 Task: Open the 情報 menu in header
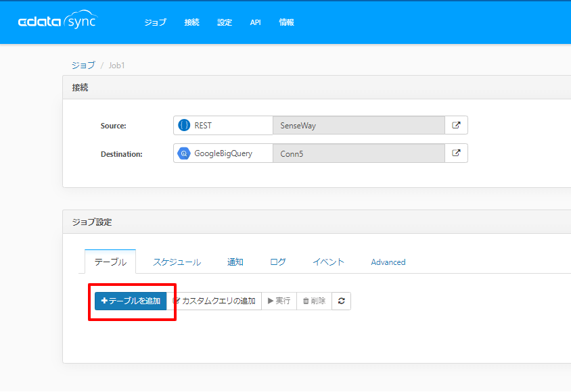click(286, 22)
